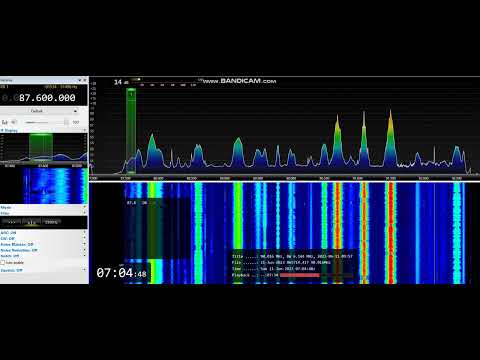The image size is (480, 360).
Task: Click the wide red signal stripe in the waterfall
Action: point(390,233)
